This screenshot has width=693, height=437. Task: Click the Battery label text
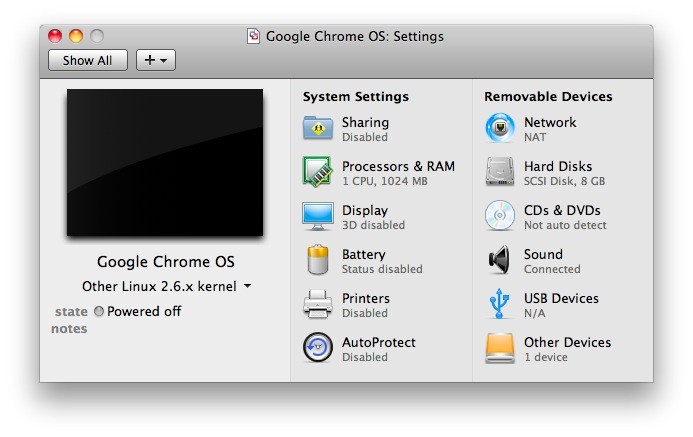(363, 255)
